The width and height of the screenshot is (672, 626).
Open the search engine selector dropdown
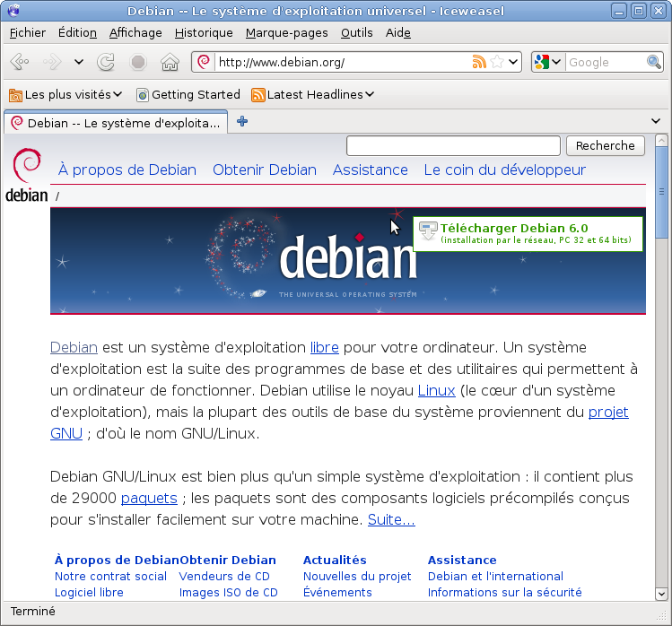[x=548, y=62]
